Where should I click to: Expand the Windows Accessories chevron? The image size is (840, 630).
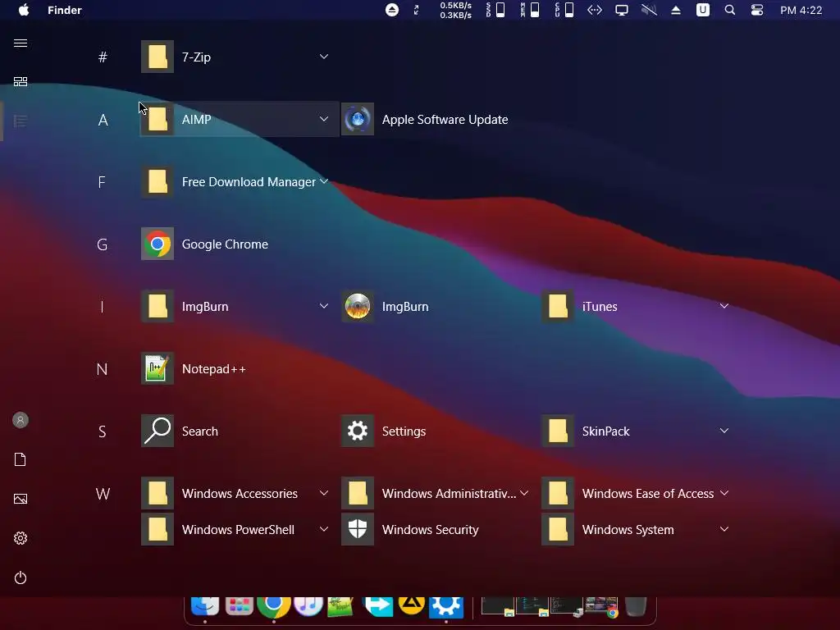click(323, 493)
